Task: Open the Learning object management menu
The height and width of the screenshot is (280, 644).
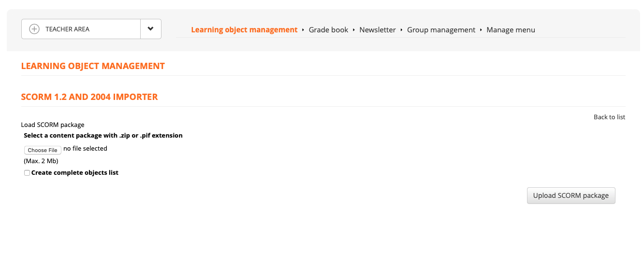Action: (244, 30)
